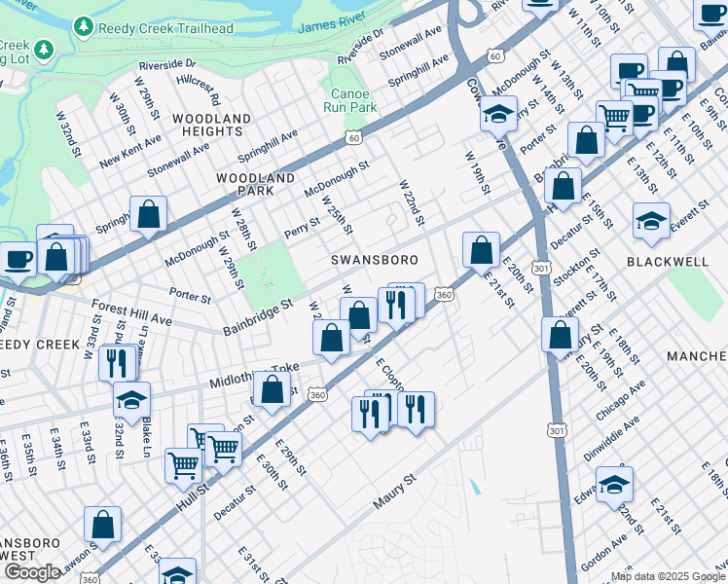Select the shopping bag marker left of the Swansboro restaurant pin
Screen dimensions: 728x584
[x=358, y=316]
